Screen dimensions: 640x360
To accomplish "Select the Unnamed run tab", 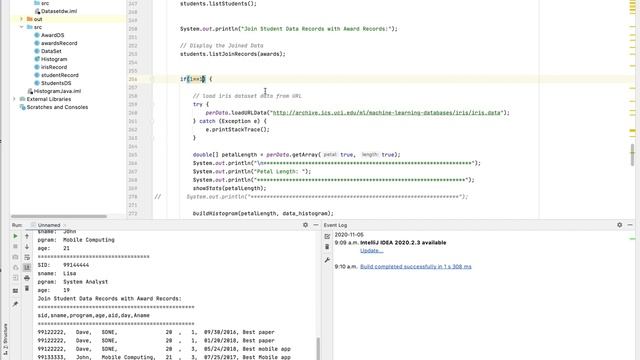I will 49,225.
